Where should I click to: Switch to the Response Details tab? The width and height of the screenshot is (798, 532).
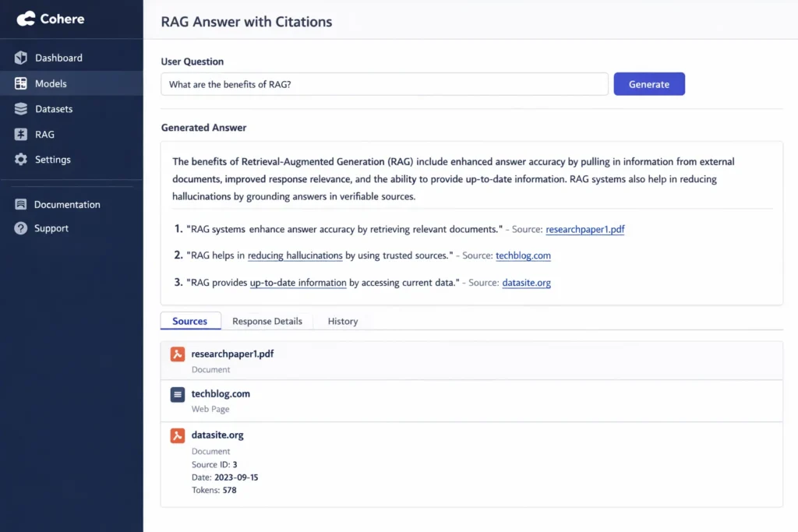click(x=268, y=321)
